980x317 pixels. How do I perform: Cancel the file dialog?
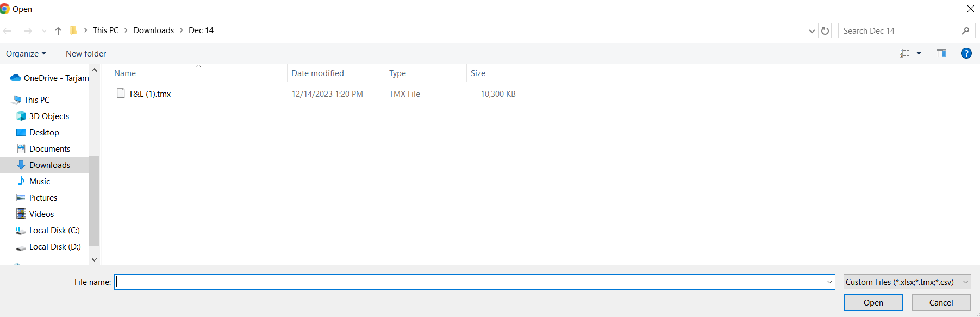point(941,303)
